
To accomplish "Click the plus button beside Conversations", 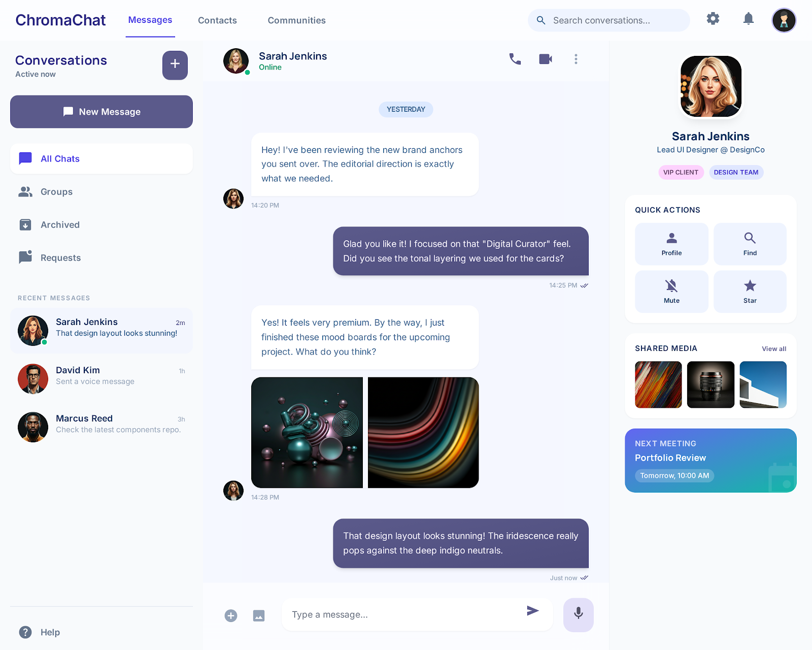I will [175, 65].
